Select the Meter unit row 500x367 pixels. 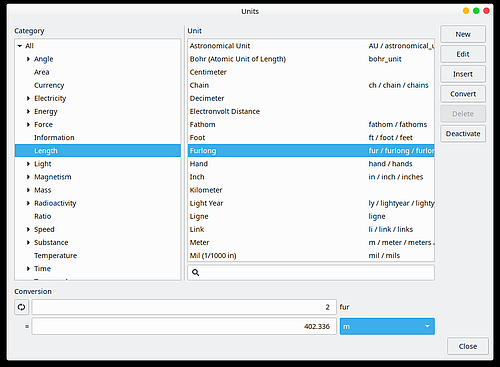(x=311, y=243)
